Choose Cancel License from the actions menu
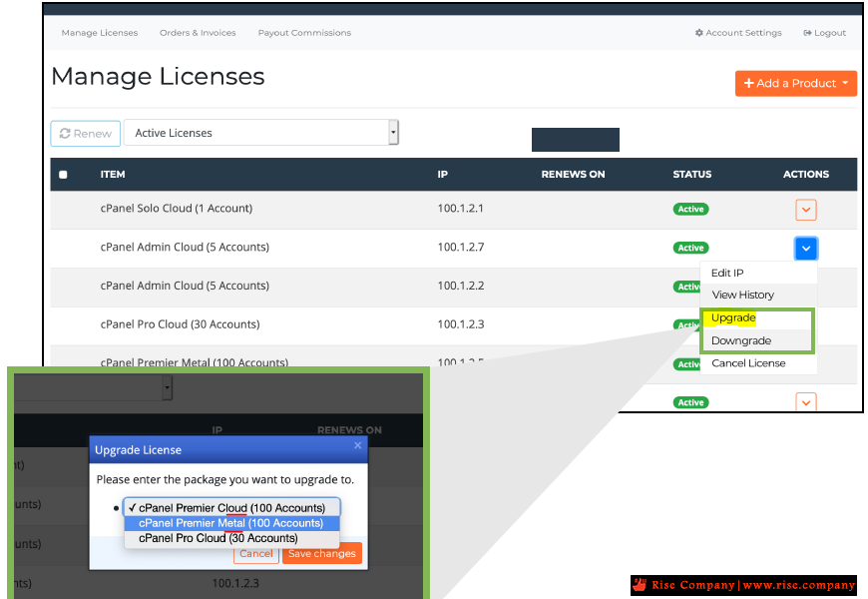This screenshot has width=868, height=599. click(758, 363)
